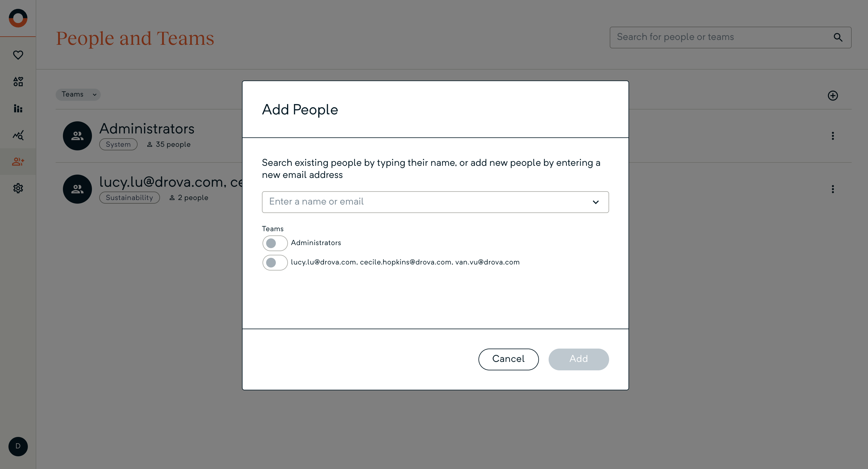
Task: Open the bar chart reports icon
Action: [18, 108]
